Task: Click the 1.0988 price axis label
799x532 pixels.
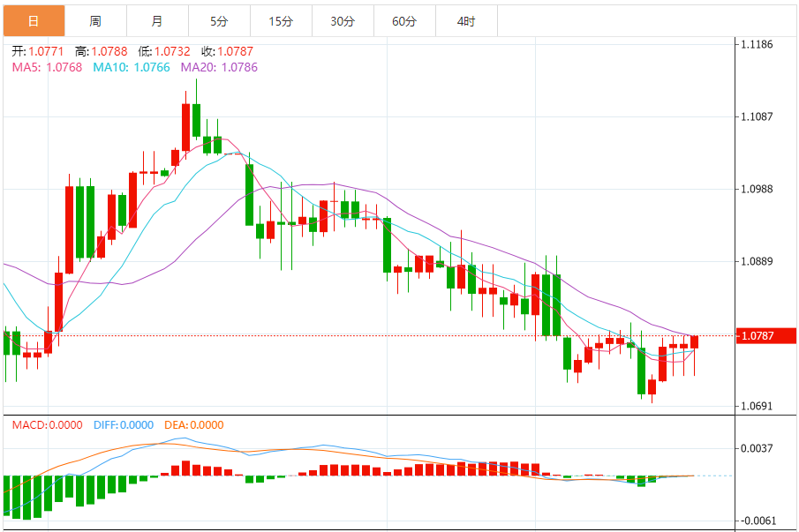Action: (757, 189)
